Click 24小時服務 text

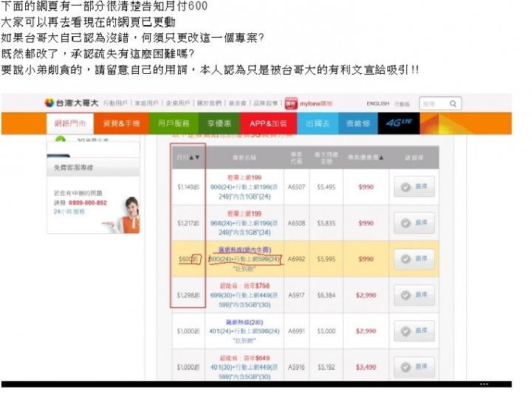69,212
